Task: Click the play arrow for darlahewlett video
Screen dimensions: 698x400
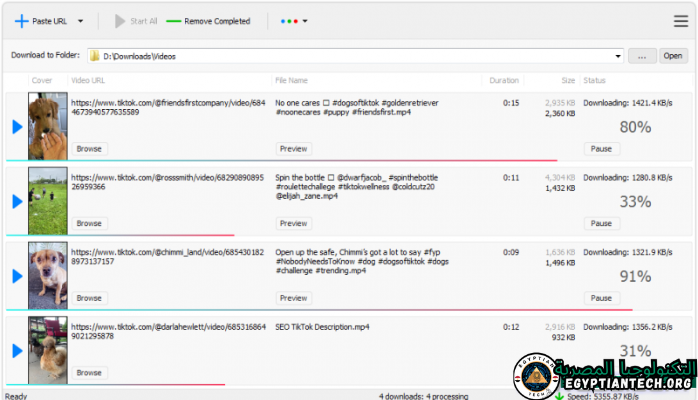Action: [16, 350]
